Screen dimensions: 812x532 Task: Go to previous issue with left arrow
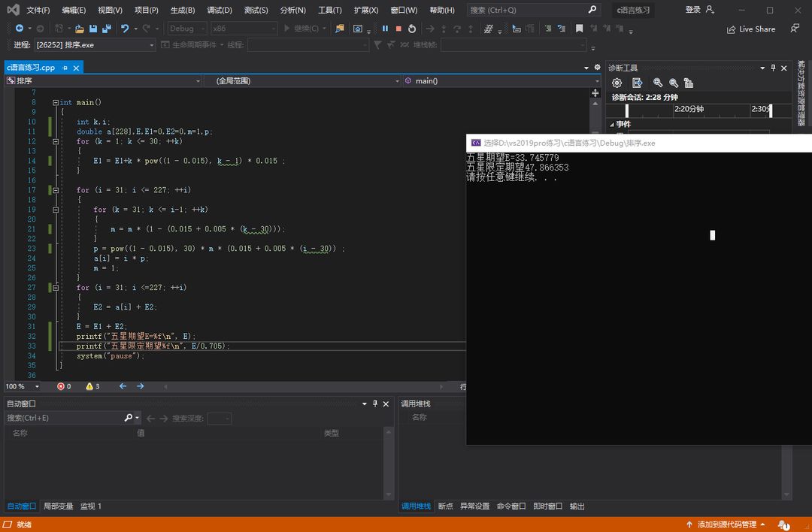[x=123, y=386]
